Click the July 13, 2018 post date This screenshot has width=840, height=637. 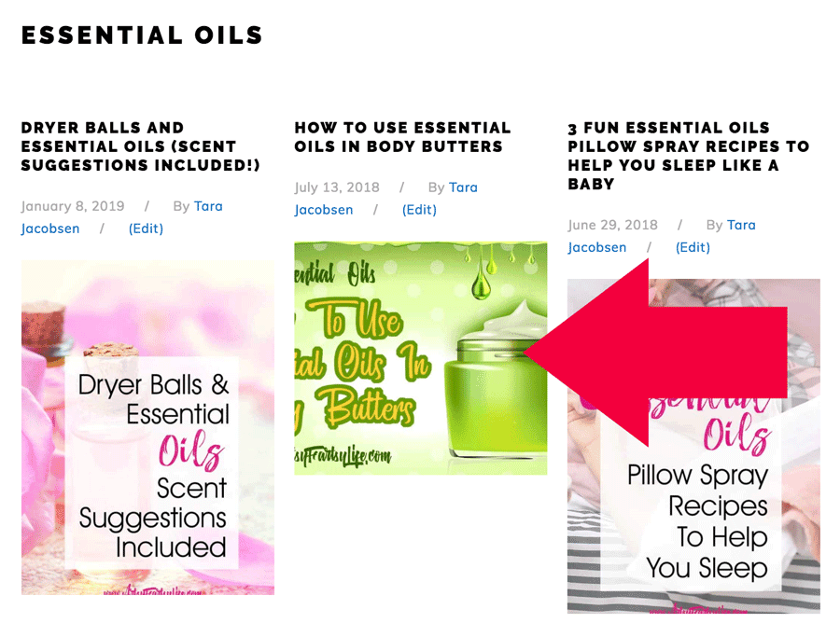337,187
